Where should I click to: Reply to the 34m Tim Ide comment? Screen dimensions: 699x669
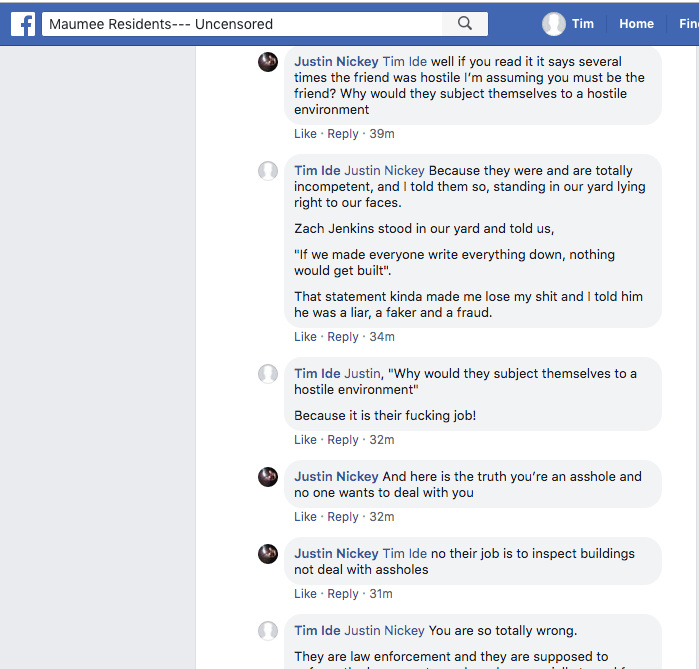click(x=343, y=337)
